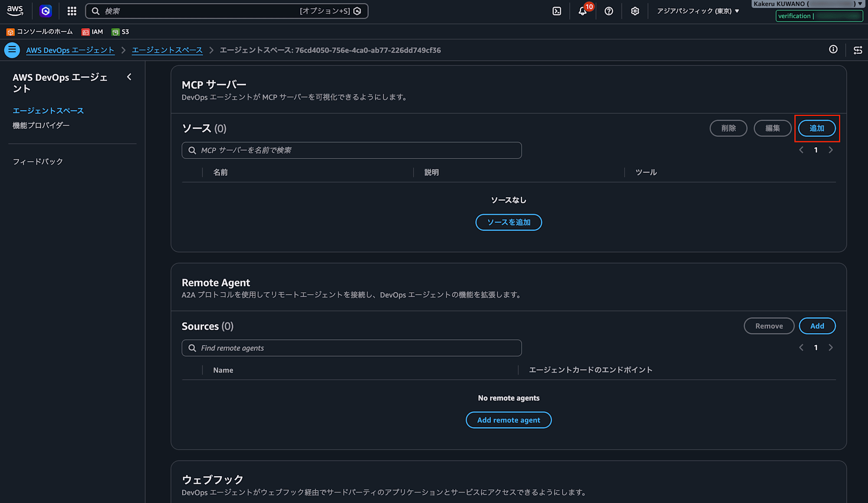Click the AWS DevOps エージェント breadcrumb link
This screenshot has height=503, width=868.
click(70, 50)
